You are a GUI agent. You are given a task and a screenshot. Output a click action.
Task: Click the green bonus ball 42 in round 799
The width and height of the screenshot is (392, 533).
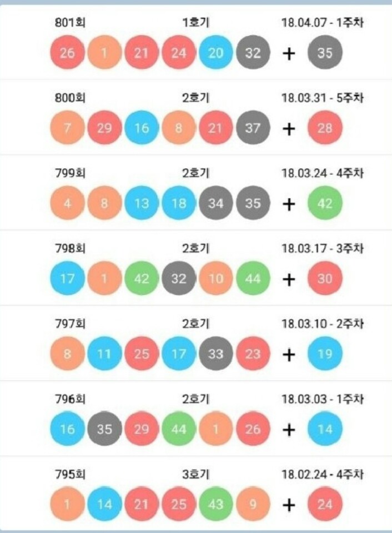(325, 203)
